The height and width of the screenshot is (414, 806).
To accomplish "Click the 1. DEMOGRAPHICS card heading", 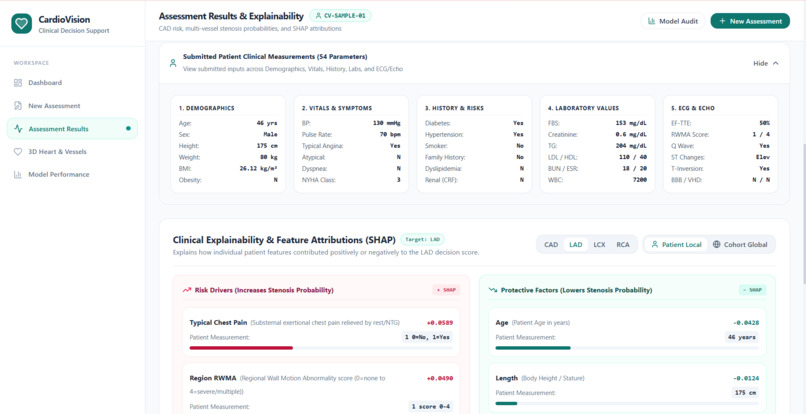I will click(x=207, y=109).
